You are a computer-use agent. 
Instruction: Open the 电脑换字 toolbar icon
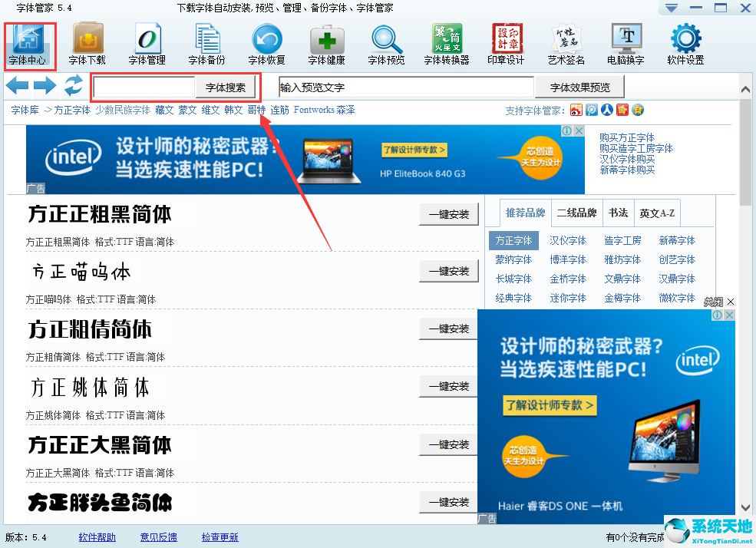pyautogui.click(x=626, y=45)
